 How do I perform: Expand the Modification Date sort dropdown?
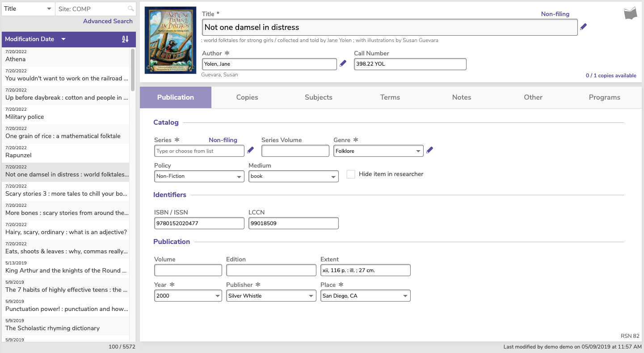point(63,39)
